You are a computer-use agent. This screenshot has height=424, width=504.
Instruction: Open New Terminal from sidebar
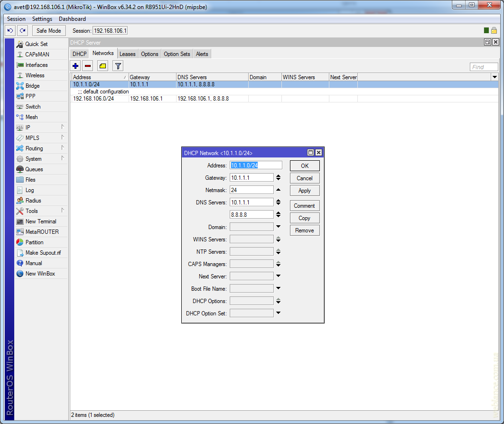pos(40,221)
